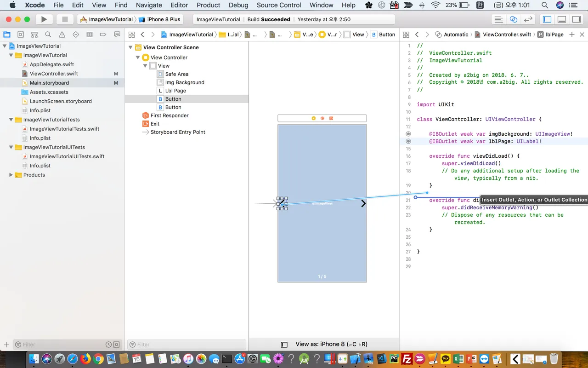Image resolution: width=588 pixels, height=368 pixels.
Task: Click storyboard editor related items grid icon
Action: tap(131, 34)
